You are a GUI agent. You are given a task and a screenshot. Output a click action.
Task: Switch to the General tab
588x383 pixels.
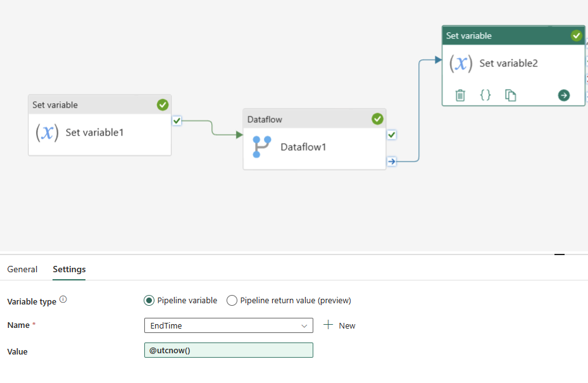pos(22,269)
